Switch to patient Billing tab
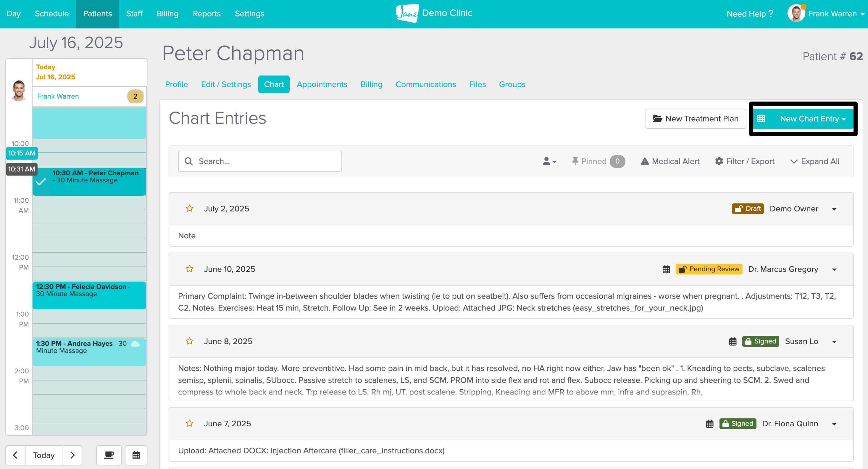The width and height of the screenshot is (868, 469). pyautogui.click(x=371, y=84)
